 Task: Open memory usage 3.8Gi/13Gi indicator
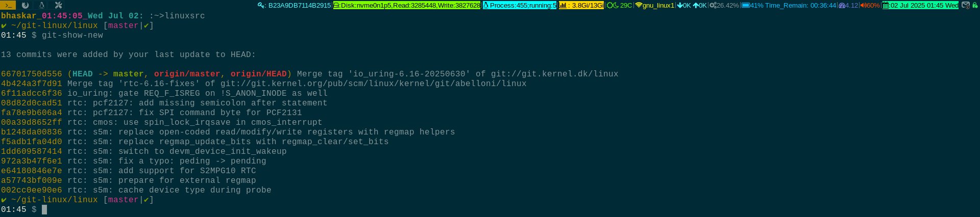click(x=581, y=6)
